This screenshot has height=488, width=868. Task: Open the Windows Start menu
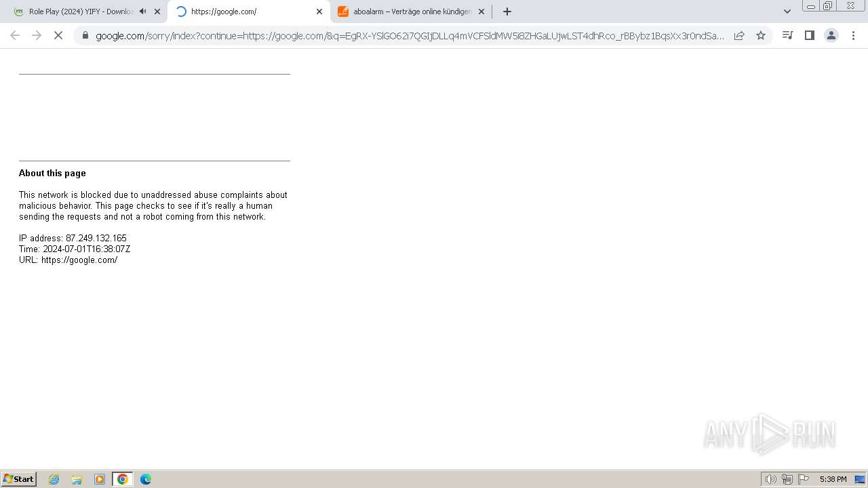point(19,479)
